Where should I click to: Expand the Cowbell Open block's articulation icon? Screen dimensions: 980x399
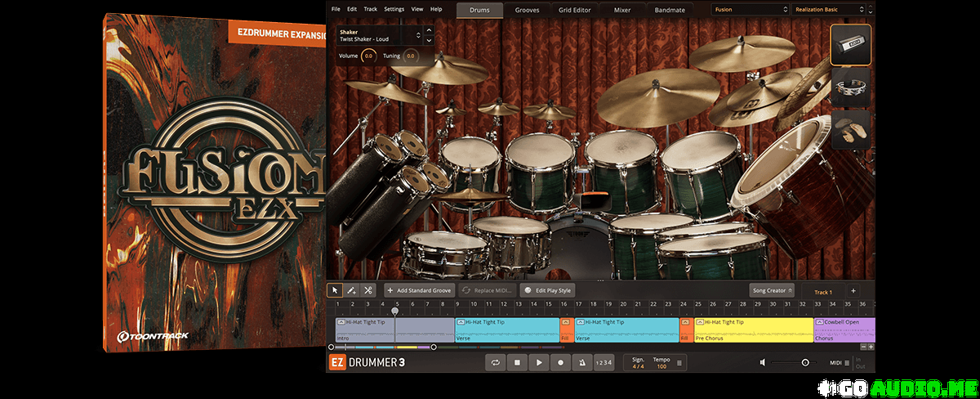click(x=820, y=322)
